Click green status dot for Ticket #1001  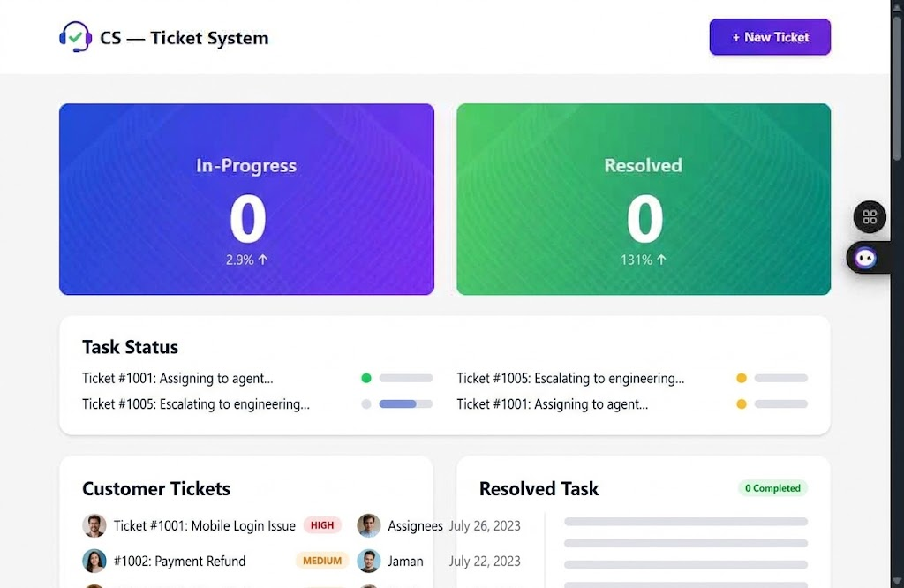[x=366, y=378]
